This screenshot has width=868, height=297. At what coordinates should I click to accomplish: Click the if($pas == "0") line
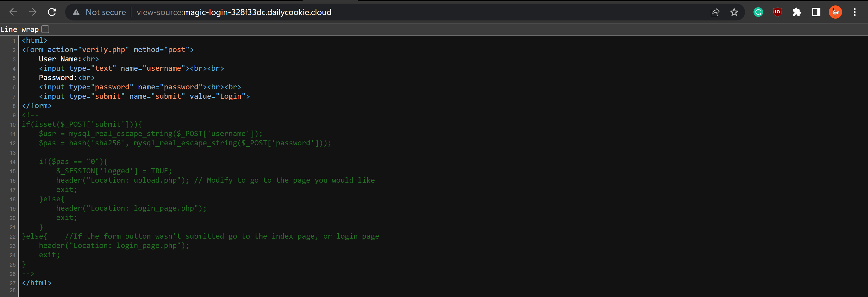pyautogui.click(x=73, y=162)
